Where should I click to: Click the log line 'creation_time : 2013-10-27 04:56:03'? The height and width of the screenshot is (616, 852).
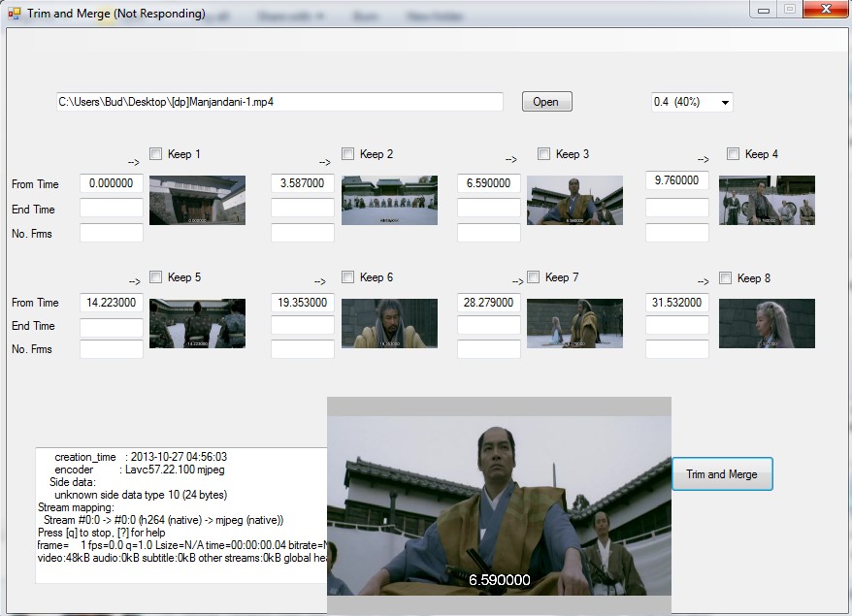coord(140,457)
